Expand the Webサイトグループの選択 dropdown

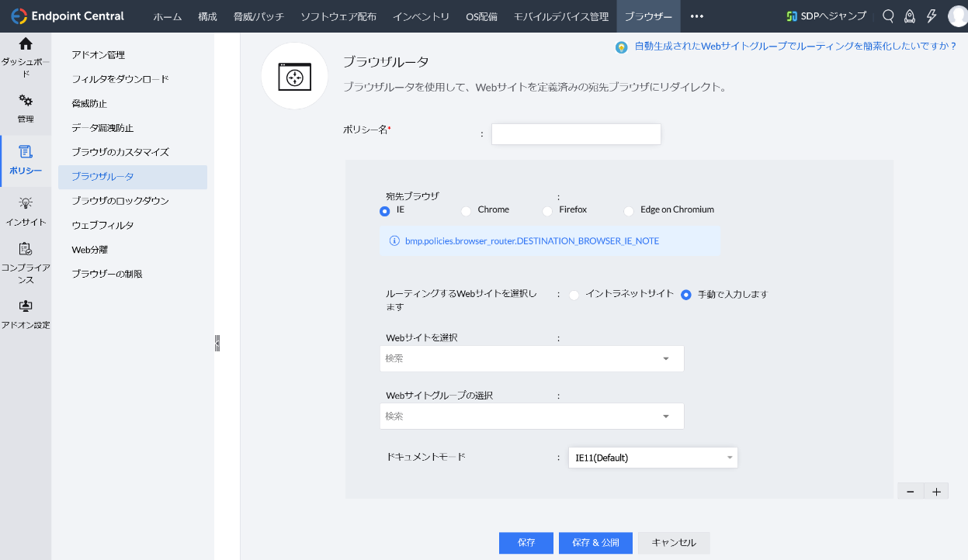tap(665, 417)
